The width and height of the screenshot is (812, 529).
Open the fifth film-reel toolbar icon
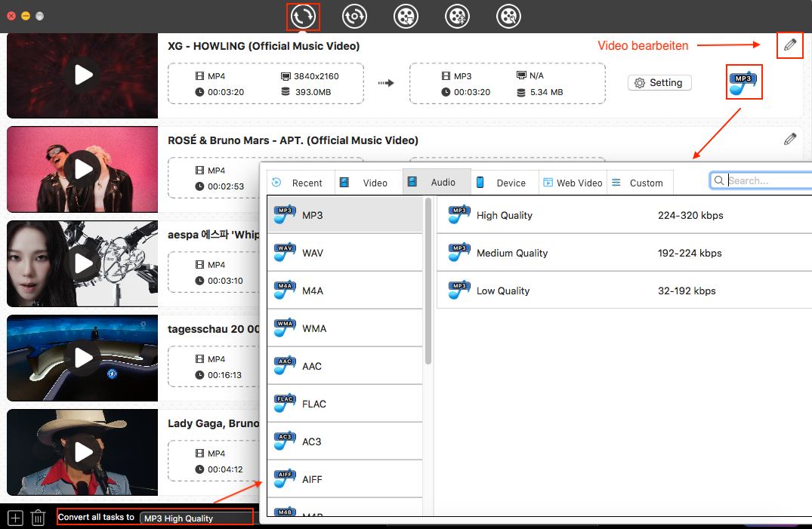[x=508, y=17]
